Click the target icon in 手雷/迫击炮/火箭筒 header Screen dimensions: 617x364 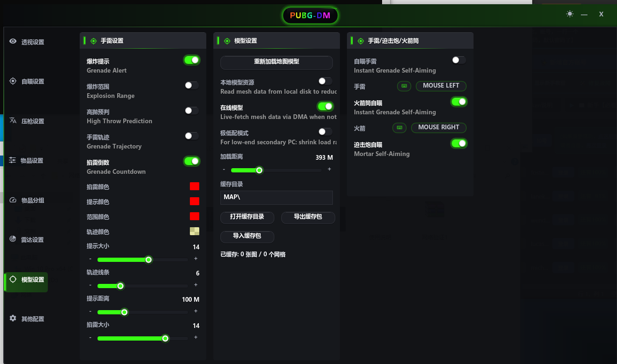coord(361,41)
